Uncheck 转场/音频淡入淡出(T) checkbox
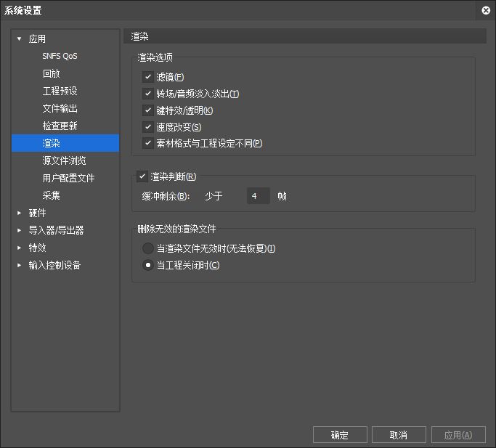Screen dimensions: 496x448 [x=147, y=94]
